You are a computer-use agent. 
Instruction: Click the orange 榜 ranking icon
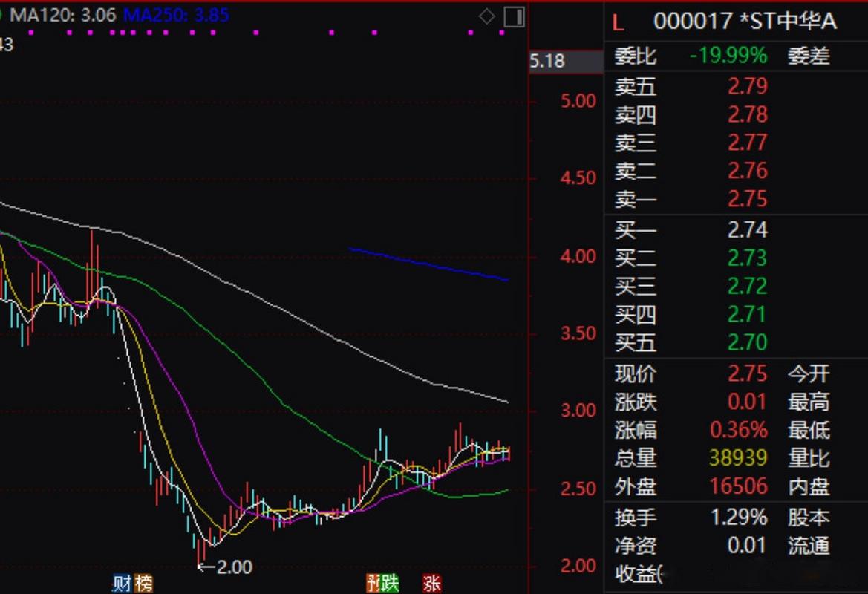pos(146,584)
